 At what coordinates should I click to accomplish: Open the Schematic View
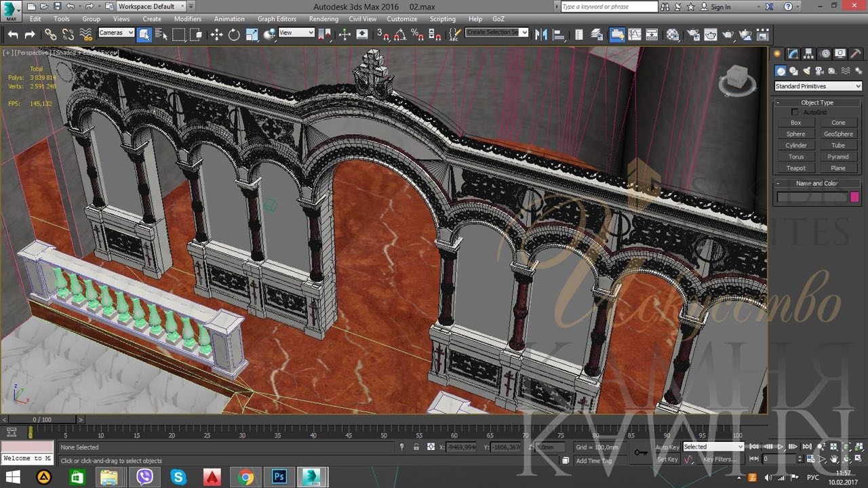(652, 35)
